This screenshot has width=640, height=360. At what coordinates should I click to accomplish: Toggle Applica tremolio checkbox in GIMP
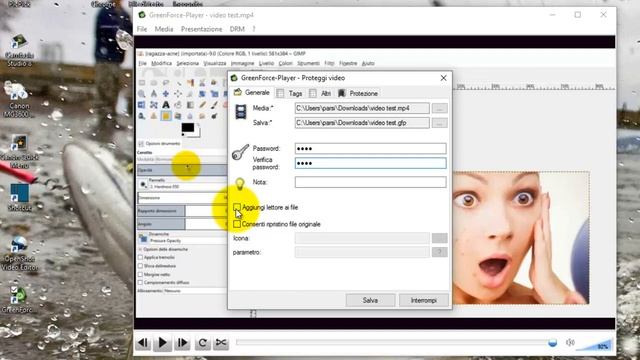[140, 258]
